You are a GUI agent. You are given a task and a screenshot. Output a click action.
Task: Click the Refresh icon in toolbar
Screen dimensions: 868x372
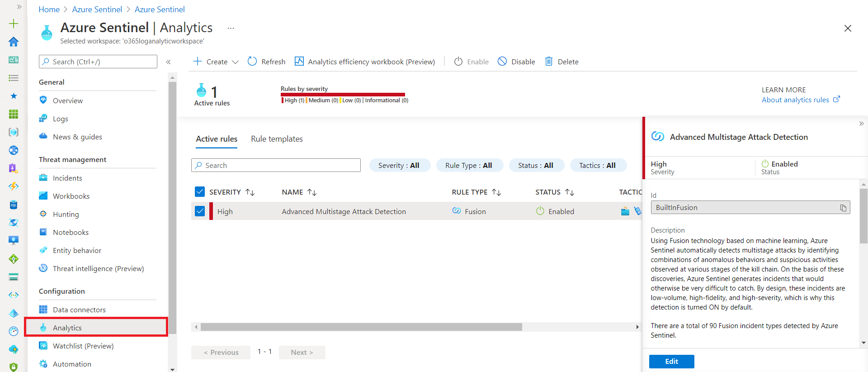(x=252, y=62)
